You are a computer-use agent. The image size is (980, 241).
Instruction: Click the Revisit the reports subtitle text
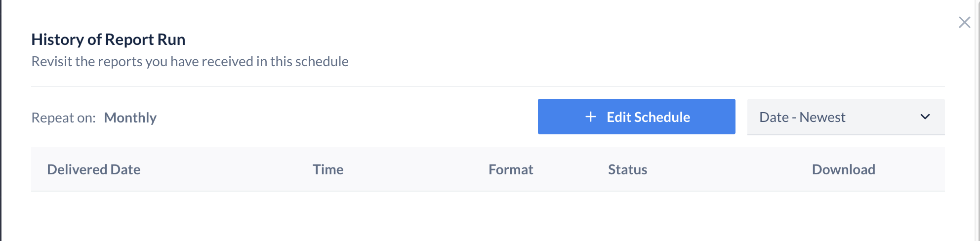tap(190, 61)
